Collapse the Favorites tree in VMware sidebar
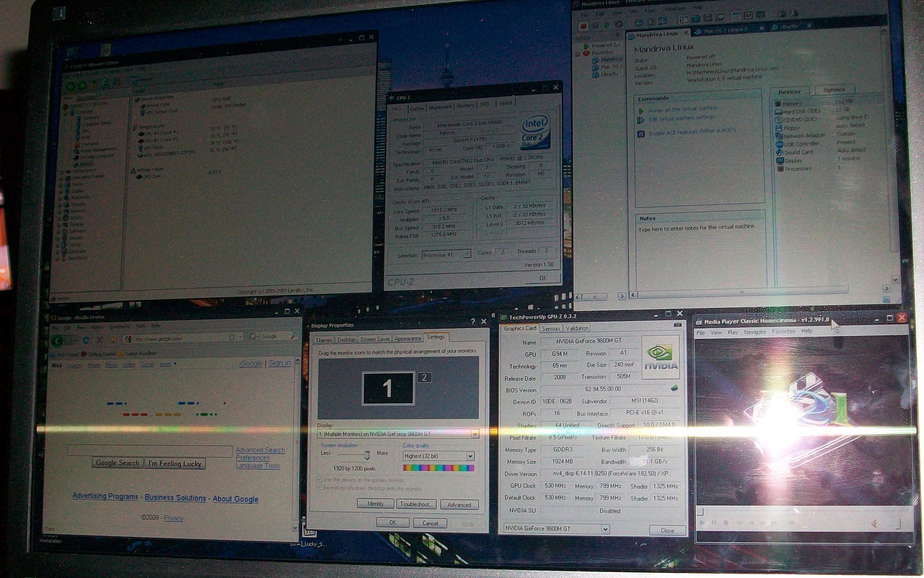 [578, 54]
